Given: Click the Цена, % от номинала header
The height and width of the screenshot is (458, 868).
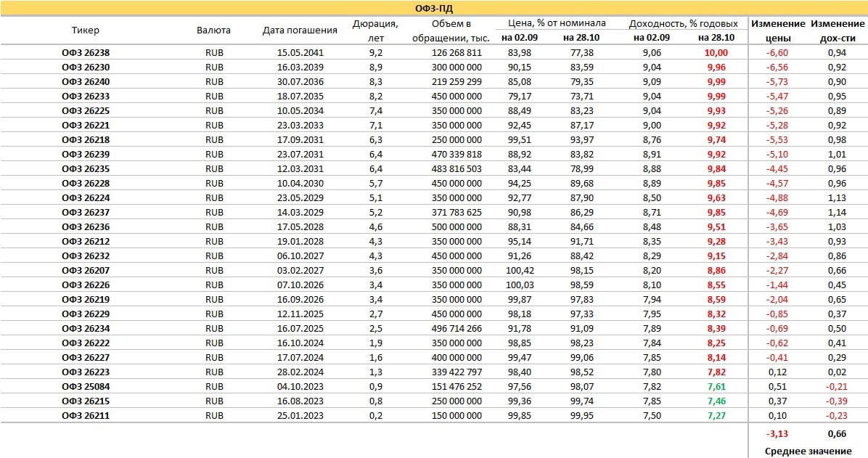Looking at the screenshot, I should 557,23.
